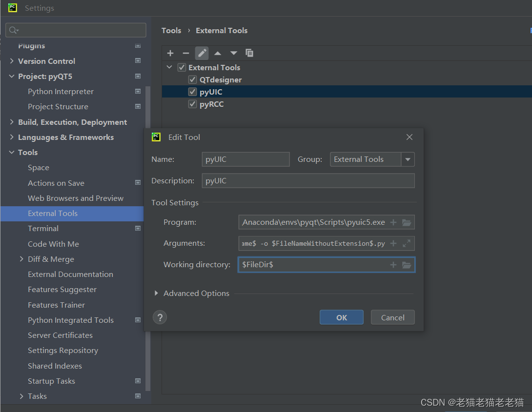This screenshot has width=532, height=412.
Task: Uncheck the QTdesigner tool checkbox
Action: (192, 79)
